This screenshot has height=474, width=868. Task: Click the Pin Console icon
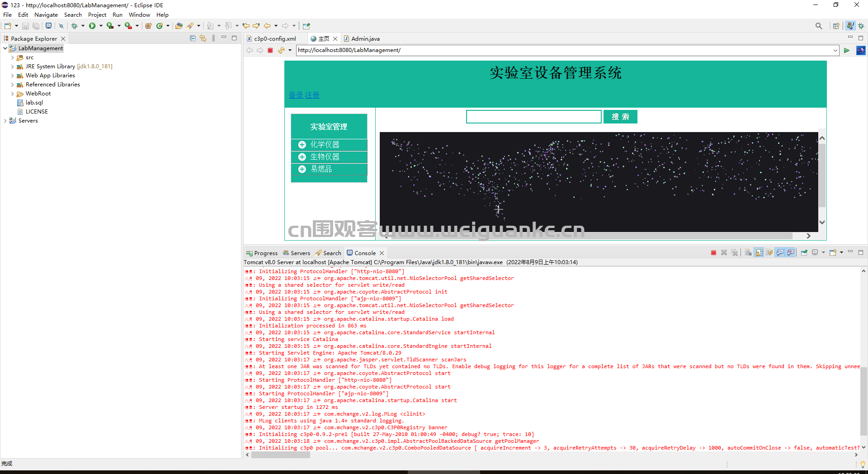coord(804,253)
